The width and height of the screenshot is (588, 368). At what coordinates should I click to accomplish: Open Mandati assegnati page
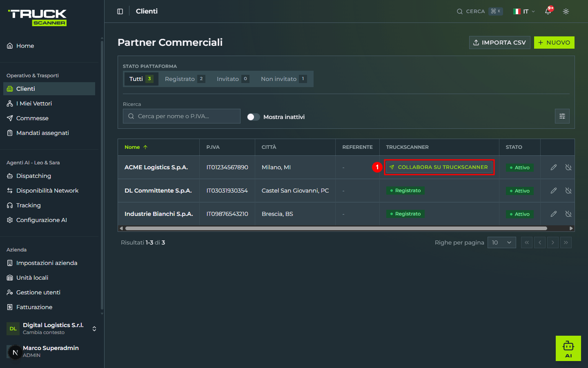tap(49, 133)
